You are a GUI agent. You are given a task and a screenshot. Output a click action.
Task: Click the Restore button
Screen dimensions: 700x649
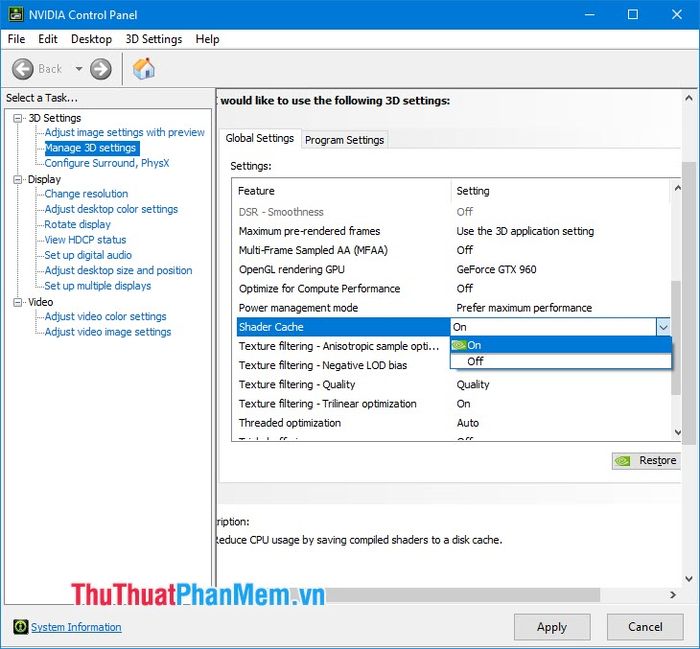[x=646, y=461]
